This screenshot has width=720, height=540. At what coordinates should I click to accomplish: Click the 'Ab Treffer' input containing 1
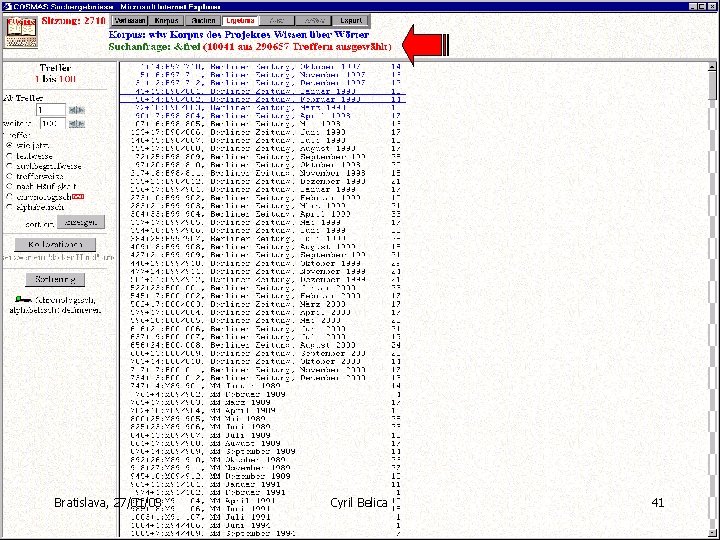(51, 110)
